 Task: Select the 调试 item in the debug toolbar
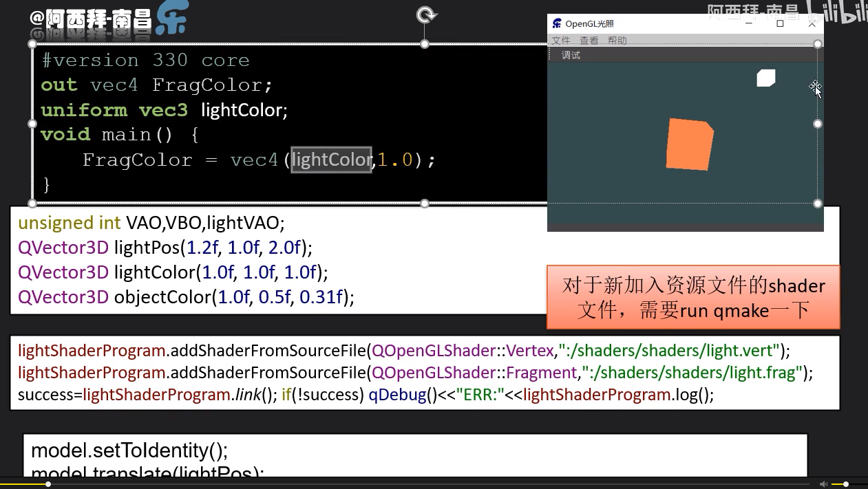(570, 54)
